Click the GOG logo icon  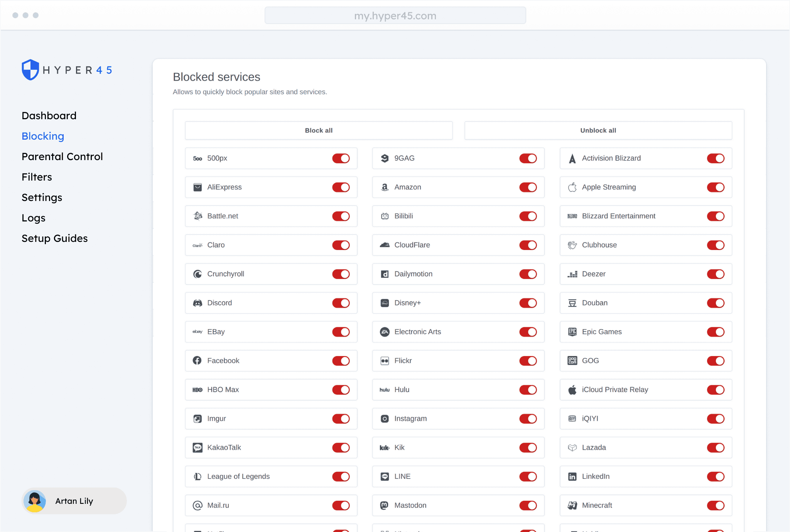tap(572, 361)
